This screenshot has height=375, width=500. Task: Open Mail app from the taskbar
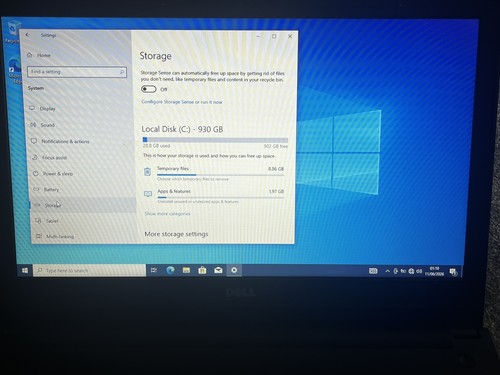click(x=218, y=270)
